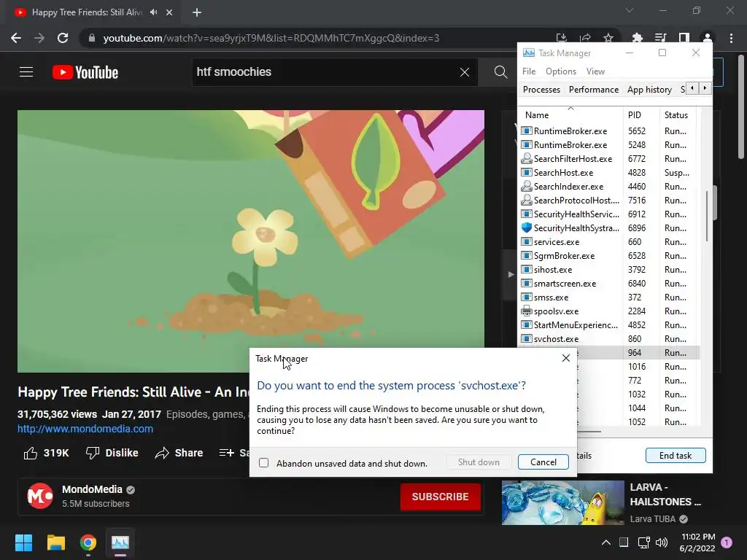747x560 pixels.
Task: Share the video
Action: 179,453
